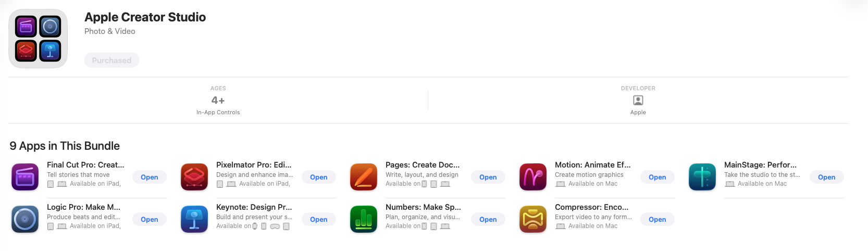Screen dimensions: 868x251
Task: Open MainStage via its Open button
Action: point(827,177)
